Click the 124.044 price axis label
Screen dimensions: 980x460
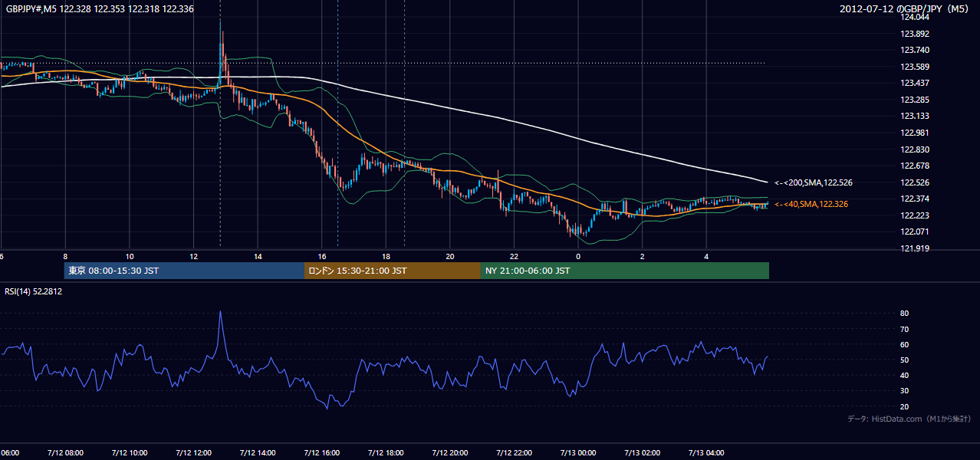915,17
